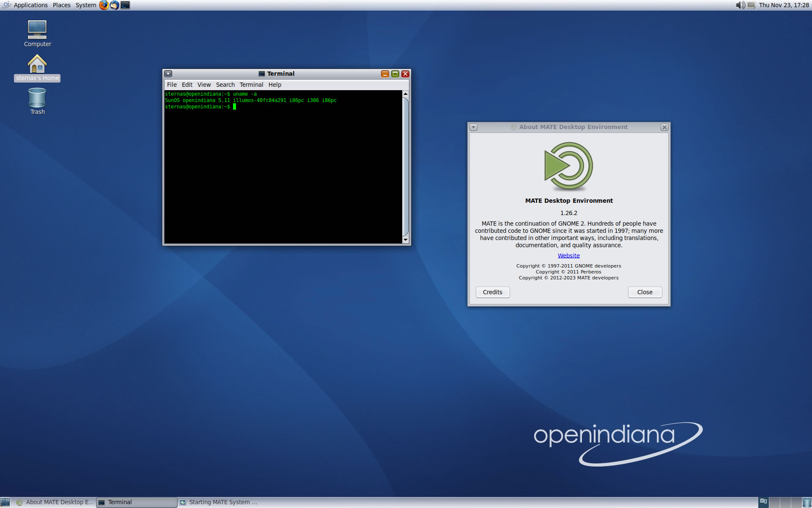Maximize the Terminal window
The image size is (812, 508).
pyautogui.click(x=395, y=74)
